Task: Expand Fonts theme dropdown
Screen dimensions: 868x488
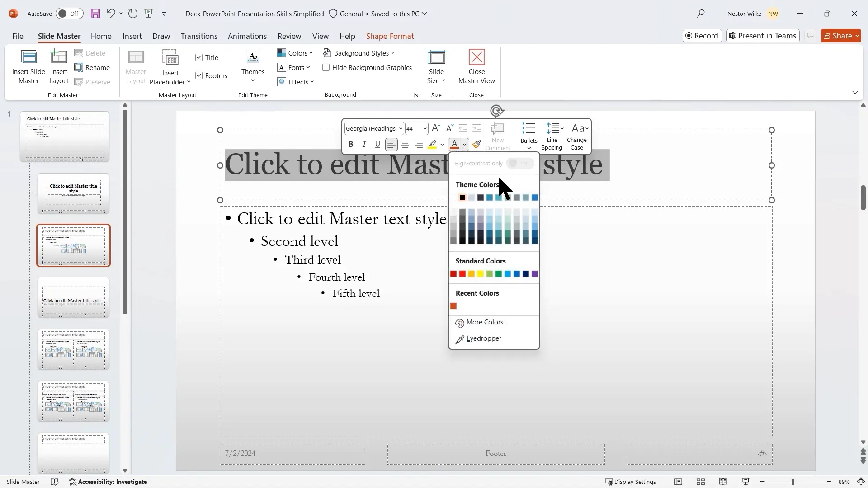Action: click(x=293, y=67)
